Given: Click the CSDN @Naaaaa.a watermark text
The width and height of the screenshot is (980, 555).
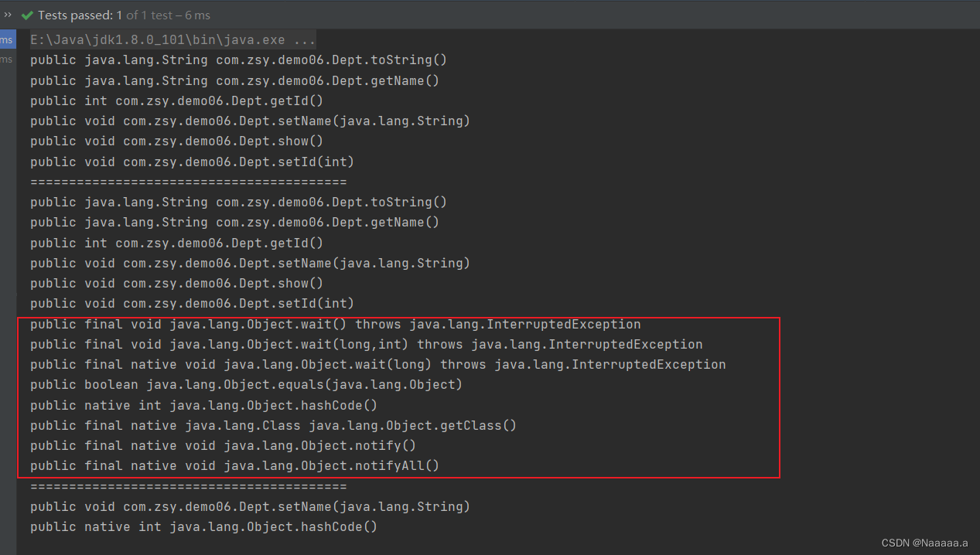Looking at the screenshot, I should point(925,543).
